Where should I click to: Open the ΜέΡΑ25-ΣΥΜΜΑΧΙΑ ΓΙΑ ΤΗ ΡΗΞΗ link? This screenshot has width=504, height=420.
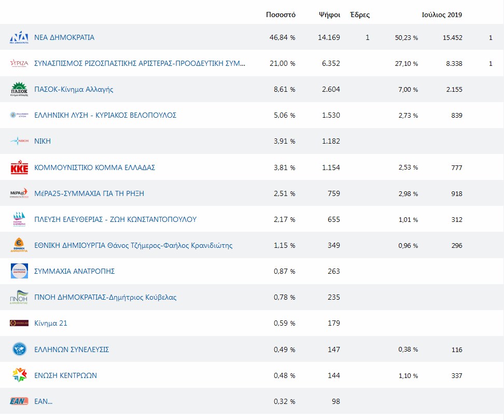tap(89, 193)
